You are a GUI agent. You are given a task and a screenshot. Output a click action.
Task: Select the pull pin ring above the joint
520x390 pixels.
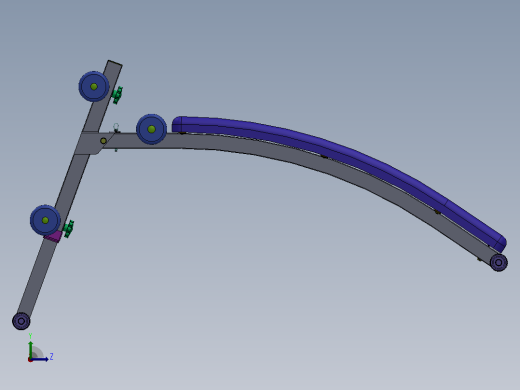(x=116, y=127)
